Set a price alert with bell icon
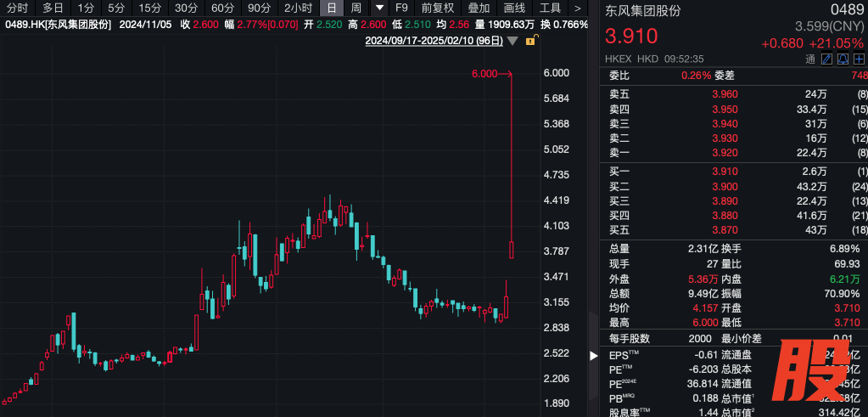 coord(843,59)
